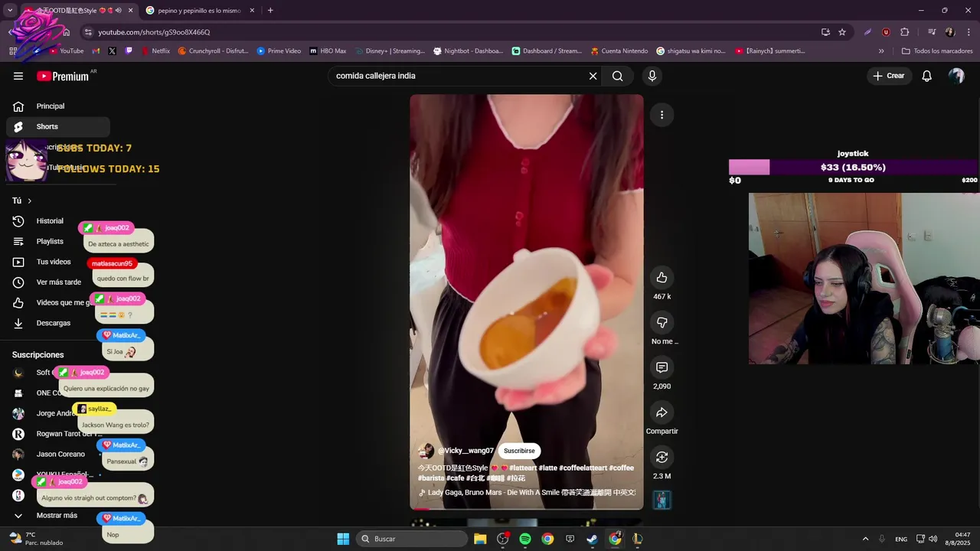Screen dimensions: 980x551
Task: Click the #coffeelatteart hashtag
Action: (583, 468)
